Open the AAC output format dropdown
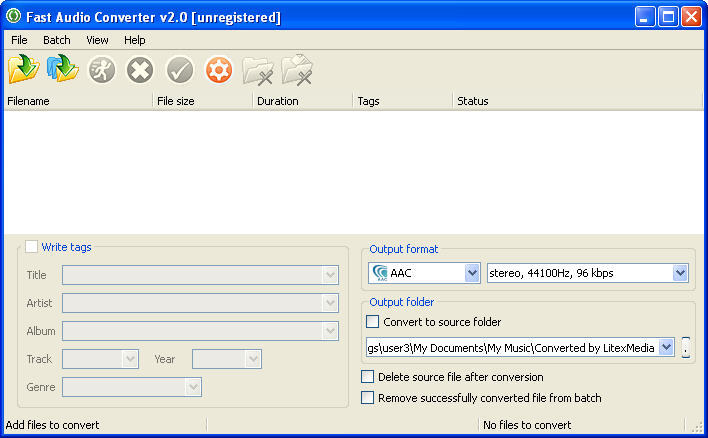The height and width of the screenshot is (438, 708). [x=472, y=273]
